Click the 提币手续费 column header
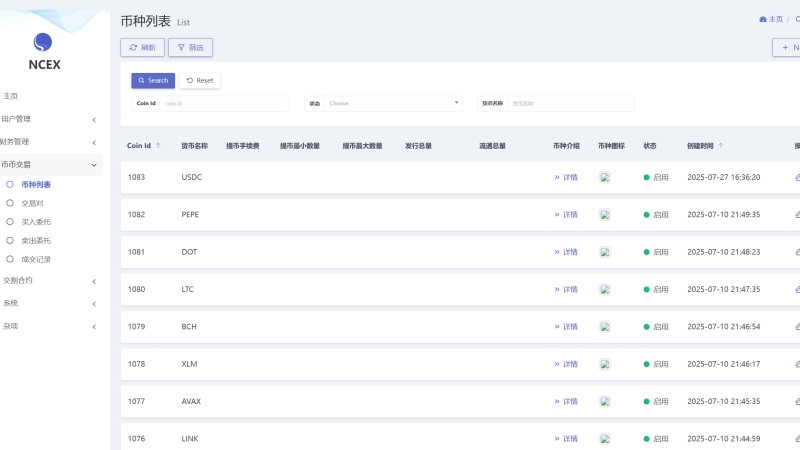This screenshot has width=800, height=450. (242, 146)
